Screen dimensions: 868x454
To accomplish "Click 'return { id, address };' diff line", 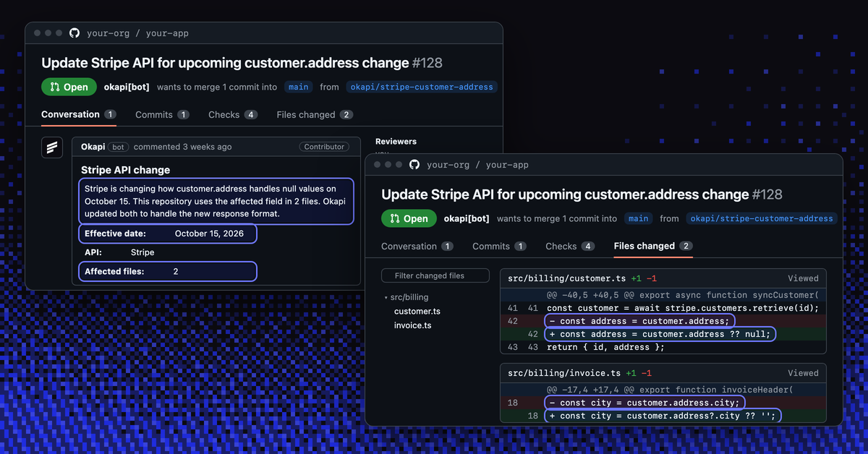I will coord(605,347).
